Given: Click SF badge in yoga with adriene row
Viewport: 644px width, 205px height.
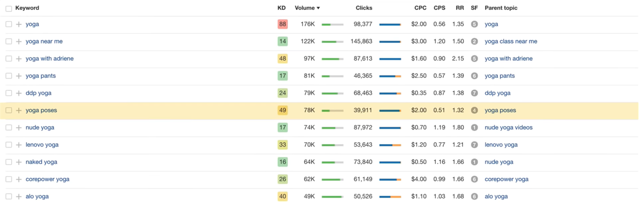Looking at the screenshot, I should [474, 58].
